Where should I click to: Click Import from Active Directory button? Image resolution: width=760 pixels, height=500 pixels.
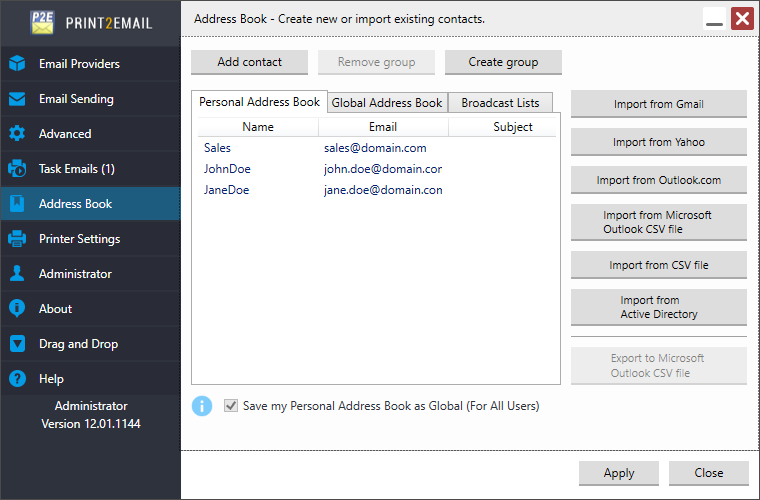(x=659, y=307)
